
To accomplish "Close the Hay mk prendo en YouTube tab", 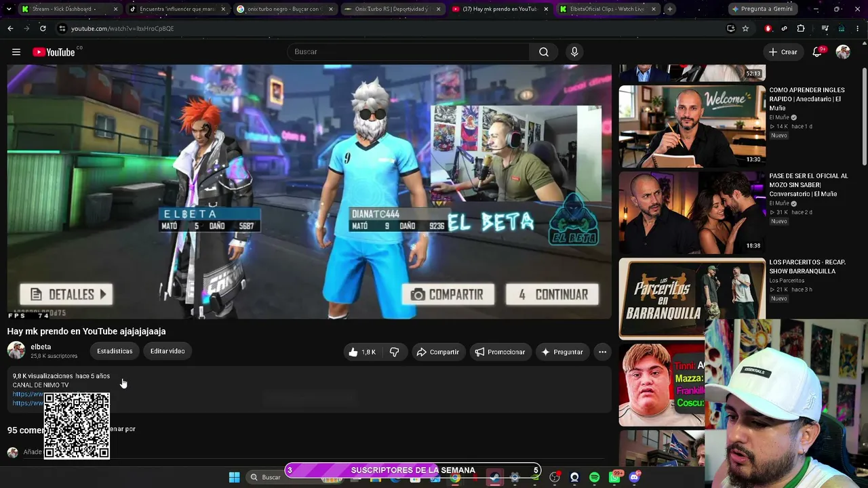I will [x=546, y=9].
